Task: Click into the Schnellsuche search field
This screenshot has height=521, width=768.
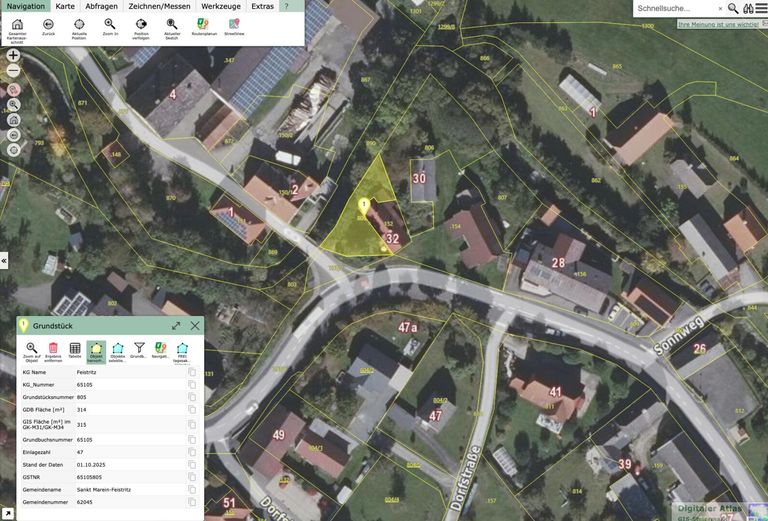Action: pyautogui.click(x=674, y=8)
